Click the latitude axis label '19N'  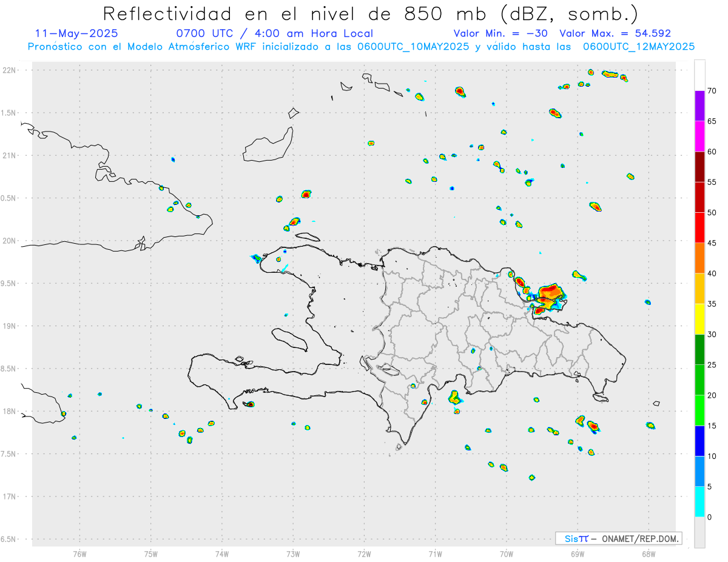tap(9, 326)
